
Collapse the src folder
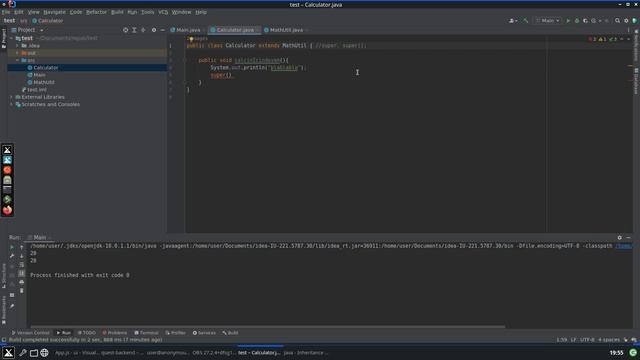click(x=18, y=60)
